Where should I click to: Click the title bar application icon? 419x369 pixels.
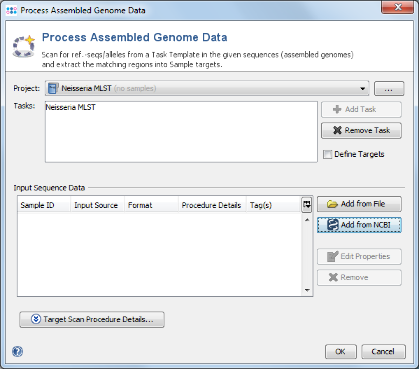click(11, 10)
